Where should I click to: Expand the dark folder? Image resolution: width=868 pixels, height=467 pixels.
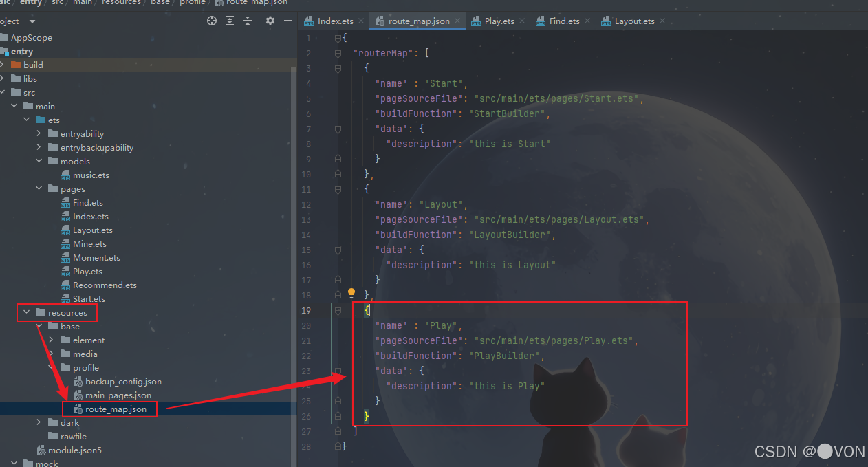tap(39, 422)
